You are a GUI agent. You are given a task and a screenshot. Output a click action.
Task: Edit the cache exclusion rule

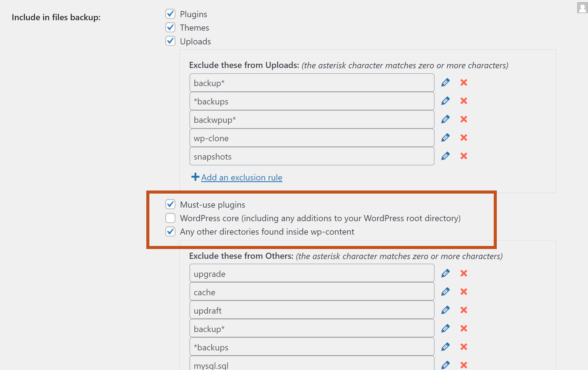tap(445, 292)
